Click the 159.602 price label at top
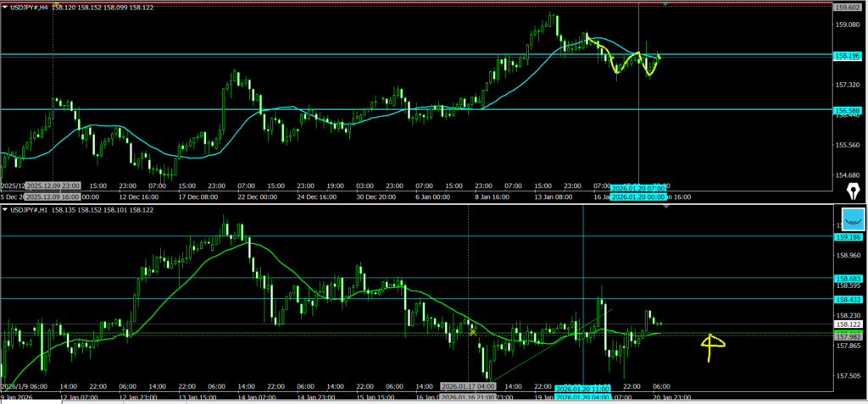Image resolution: width=868 pixels, height=404 pixels. [849, 7]
